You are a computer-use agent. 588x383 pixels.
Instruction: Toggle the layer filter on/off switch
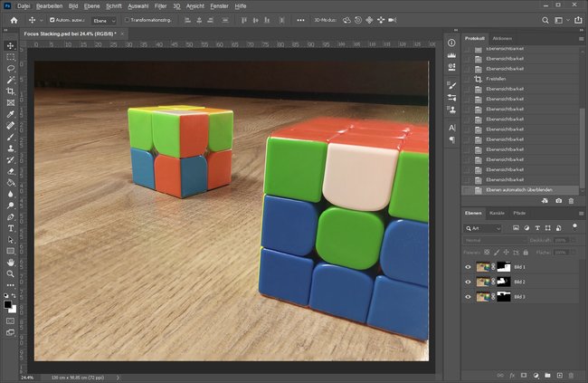coord(574,226)
